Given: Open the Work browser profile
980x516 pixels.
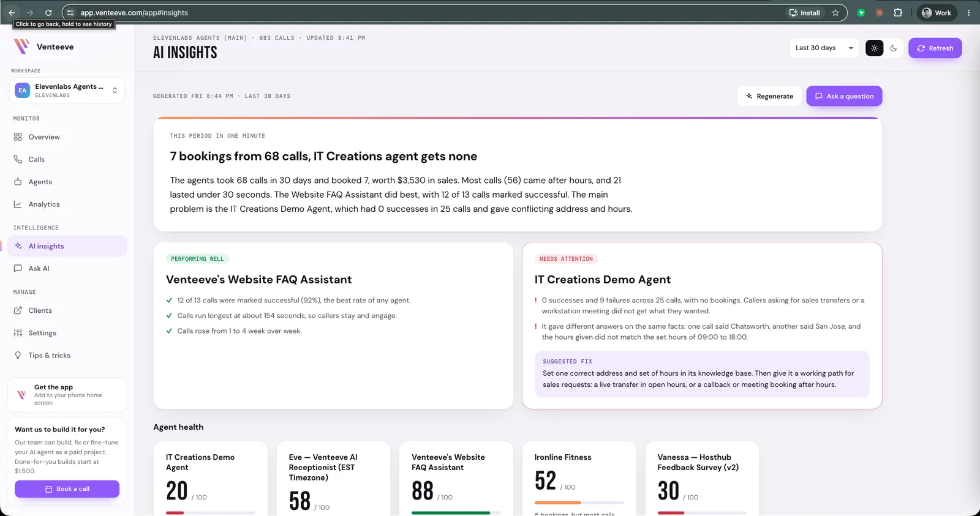Looking at the screenshot, I should coord(937,12).
